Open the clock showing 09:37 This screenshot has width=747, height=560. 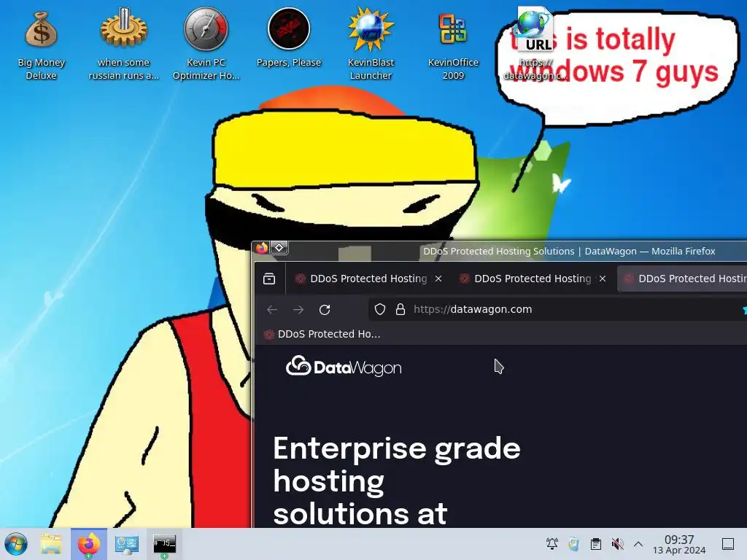coord(679,544)
